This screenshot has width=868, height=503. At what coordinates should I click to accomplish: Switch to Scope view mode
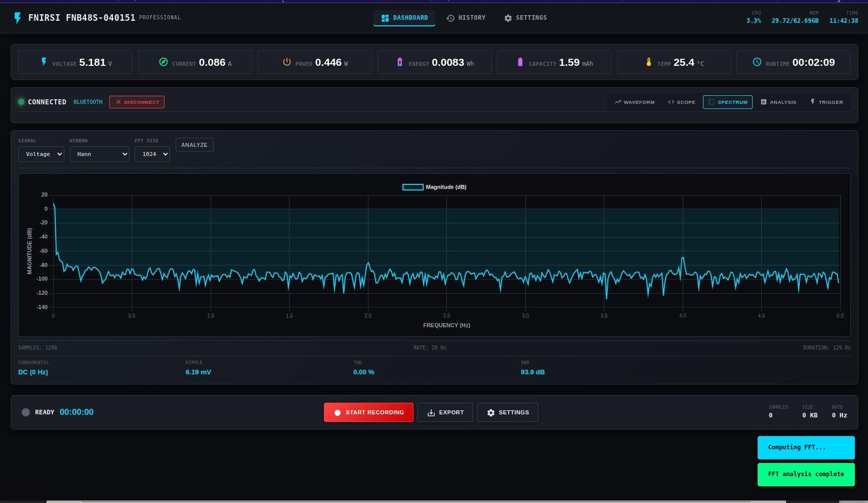point(681,102)
